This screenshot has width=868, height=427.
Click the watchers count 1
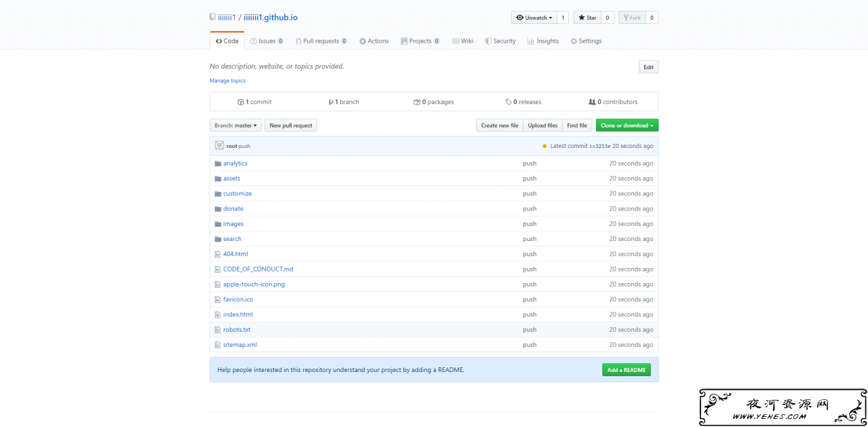coord(563,18)
